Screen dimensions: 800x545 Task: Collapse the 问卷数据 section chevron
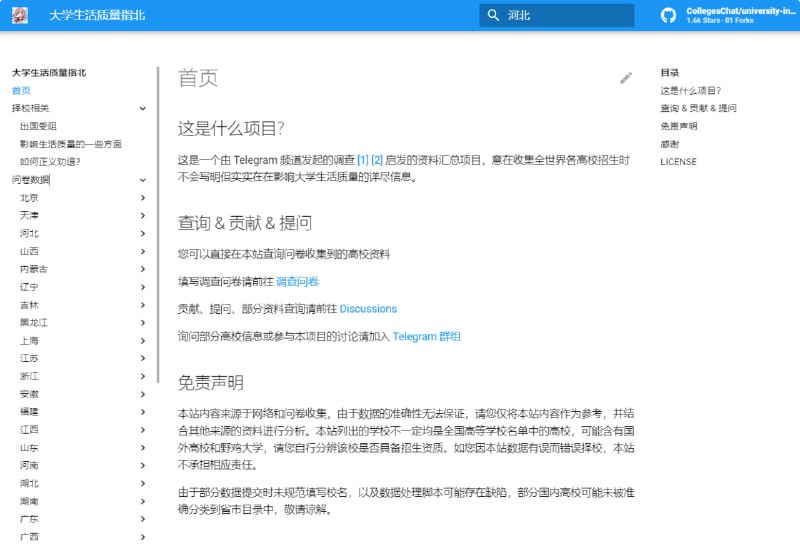pos(143,180)
